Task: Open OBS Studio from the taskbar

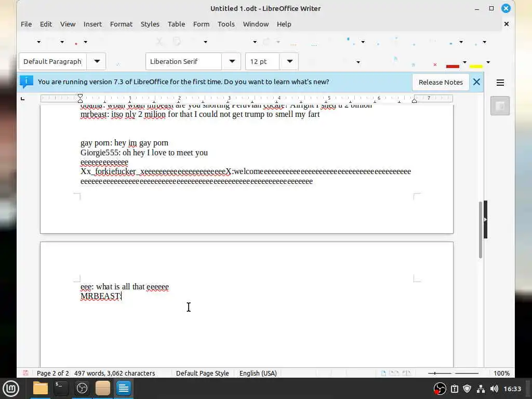Action: click(x=82, y=389)
